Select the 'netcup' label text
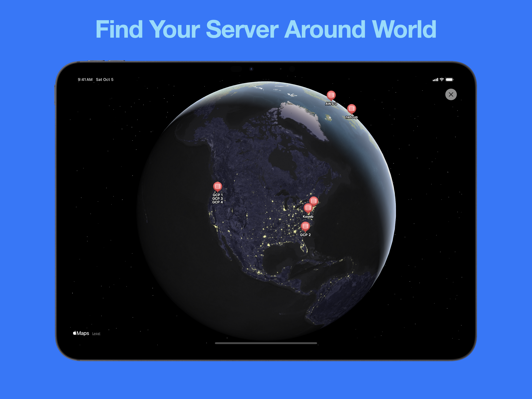Screen dimensions: 532x399 [x=351, y=117]
